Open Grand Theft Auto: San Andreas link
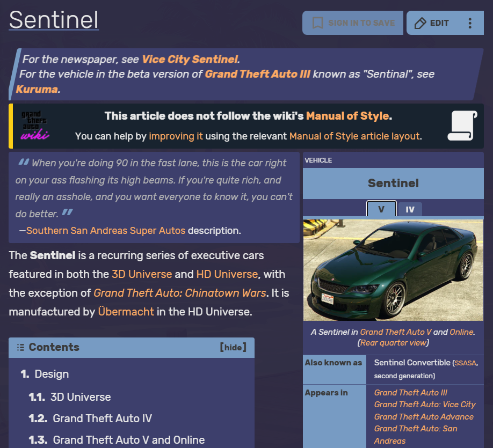 [x=416, y=435]
